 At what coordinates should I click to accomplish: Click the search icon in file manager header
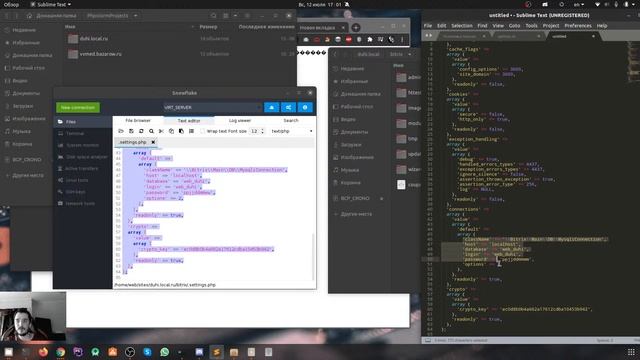coord(213,16)
